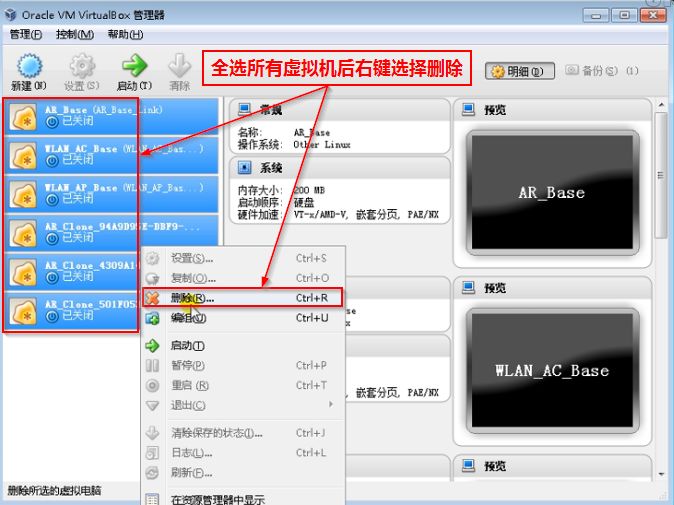
Task: Click the green Start (启动) arrow toolbar icon
Action: tap(135, 65)
